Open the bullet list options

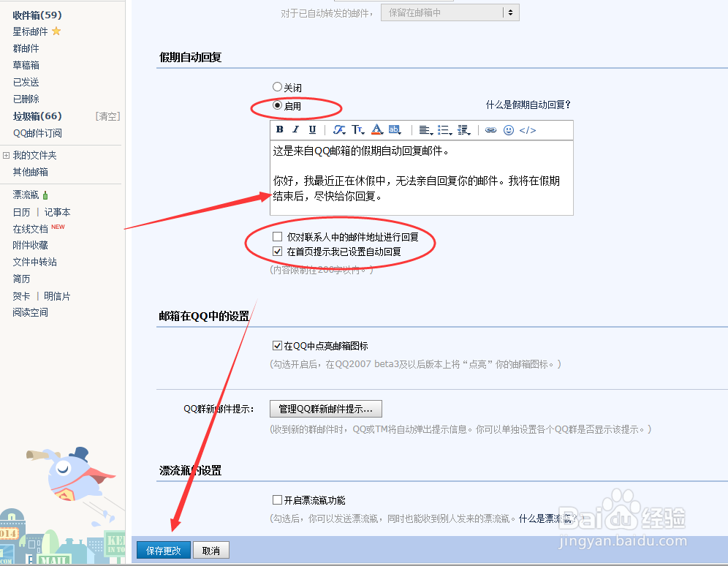pyautogui.click(x=445, y=130)
